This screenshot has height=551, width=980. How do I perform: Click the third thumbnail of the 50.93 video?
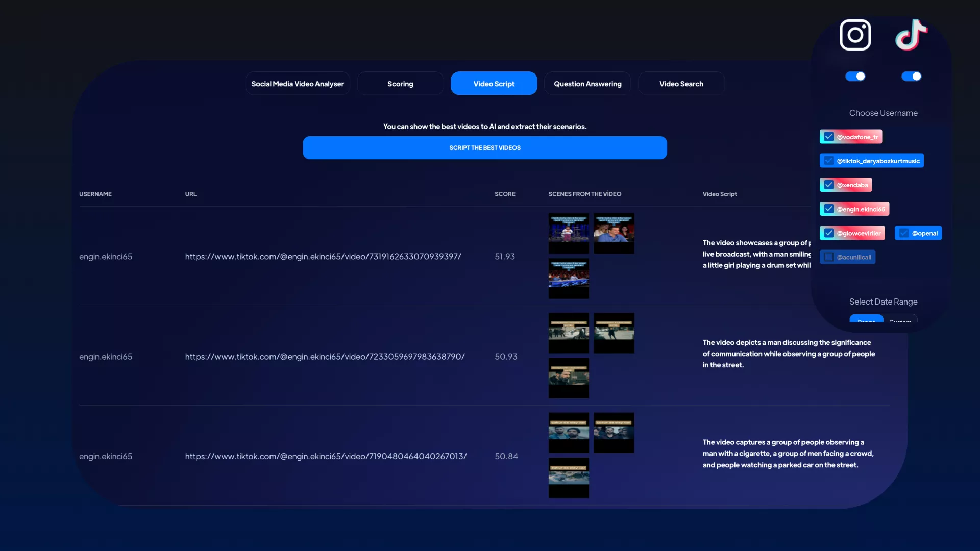point(569,378)
